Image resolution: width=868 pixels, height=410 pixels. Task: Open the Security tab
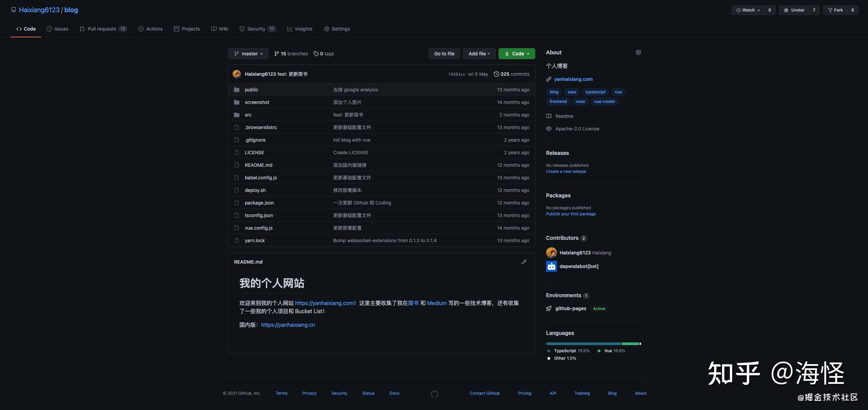click(257, 29)
